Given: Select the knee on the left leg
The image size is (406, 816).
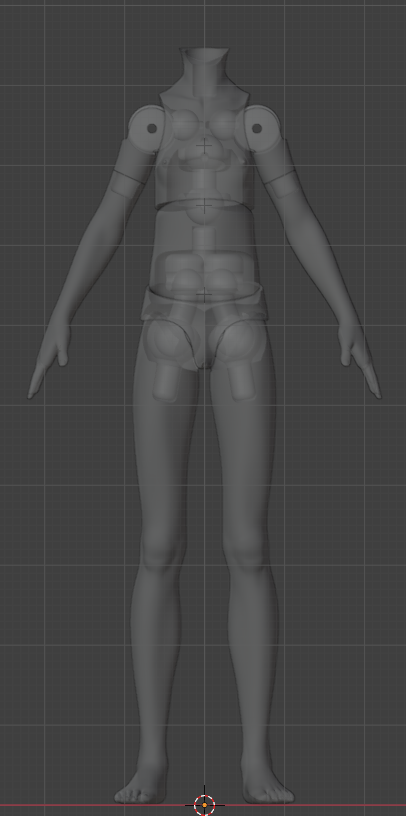Looking at the screenshot, I should pyautogui.click(x=162, y=552).
